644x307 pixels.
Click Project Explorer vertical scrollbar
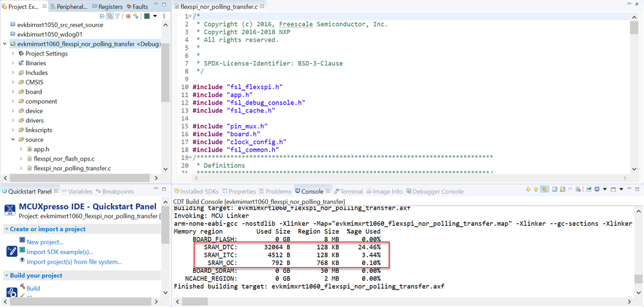(x=165, y=72)
